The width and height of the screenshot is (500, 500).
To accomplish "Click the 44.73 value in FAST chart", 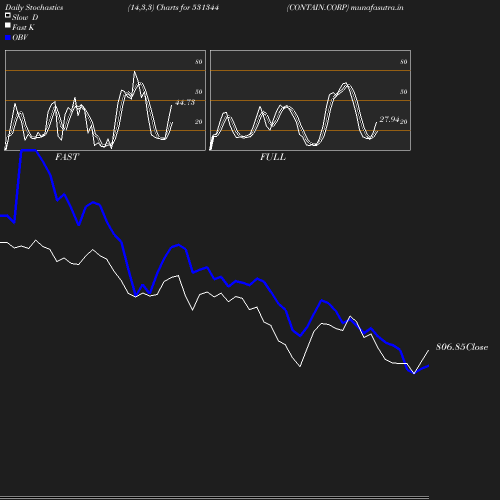I will (x=185, y=102).
